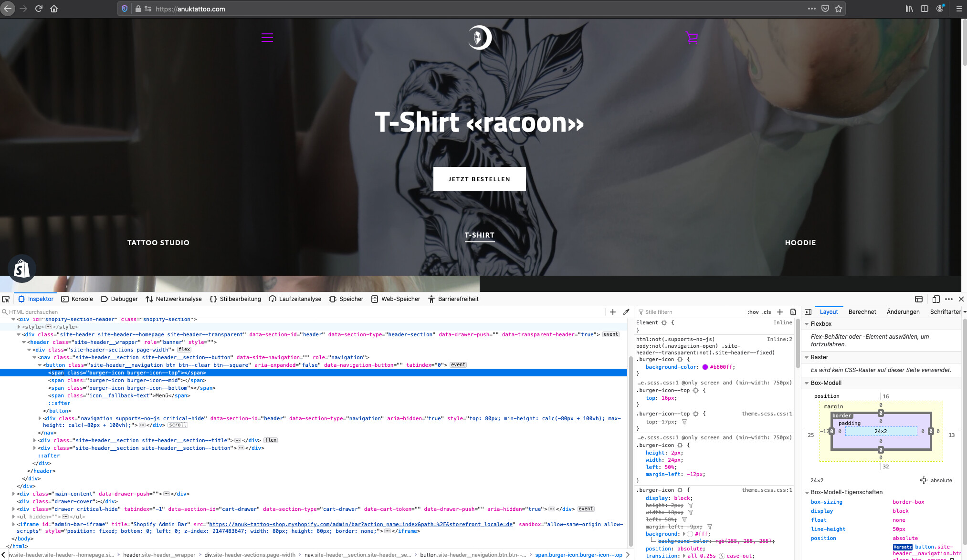
Task: Toggle flex overlay badge on site-header-sections div
Action: [x=184, y=350]
